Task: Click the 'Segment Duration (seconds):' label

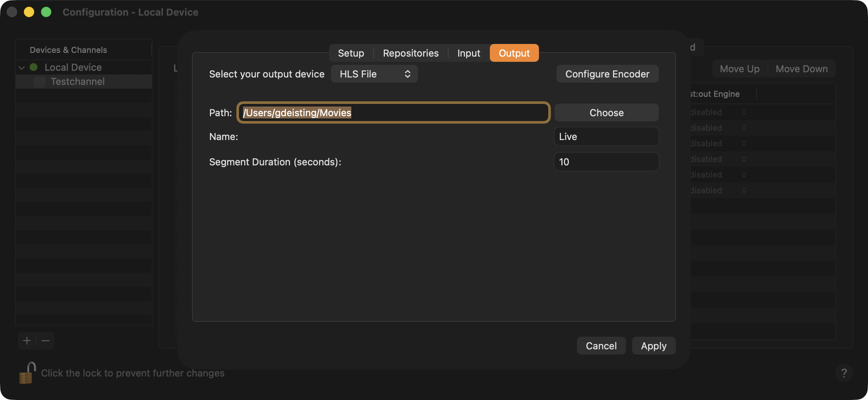Action: coord(275,162)
